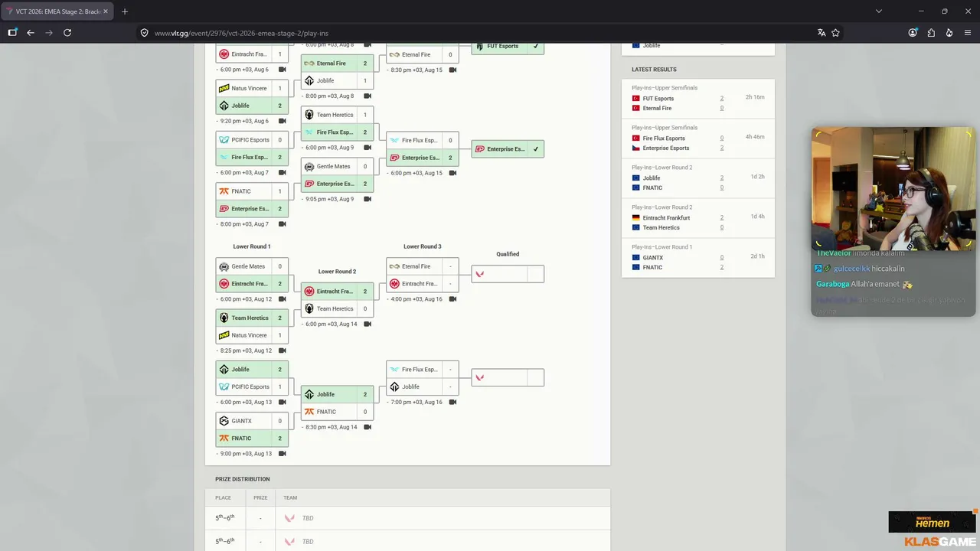Expand the list-all-tabs chevron in title bar
The image size is (980, 551).
coord(879,11)
